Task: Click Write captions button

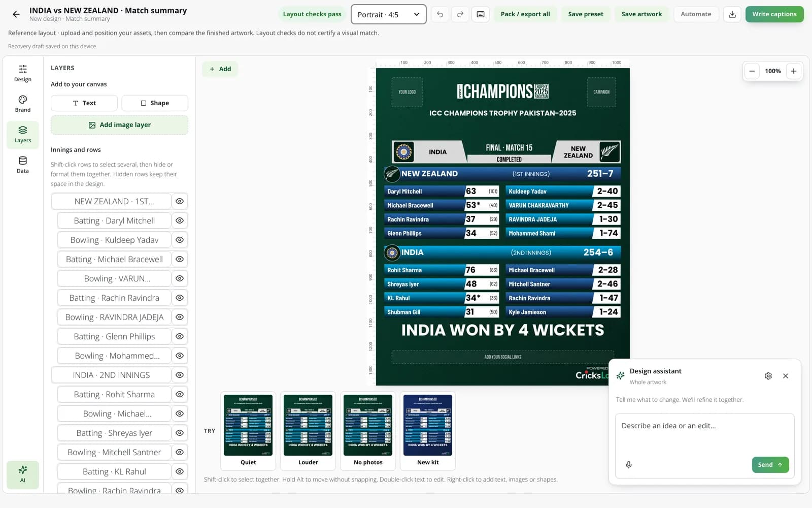Action: tap(774, 14)
